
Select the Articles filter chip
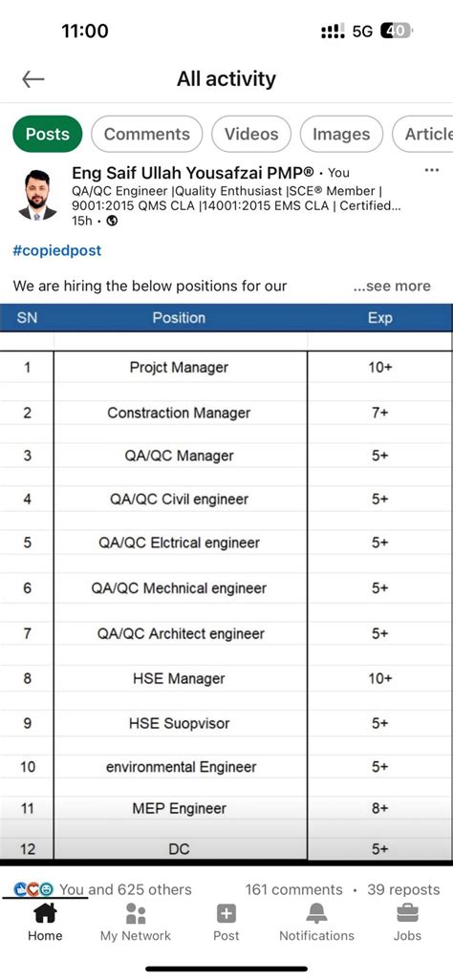[x=423, y=134]
